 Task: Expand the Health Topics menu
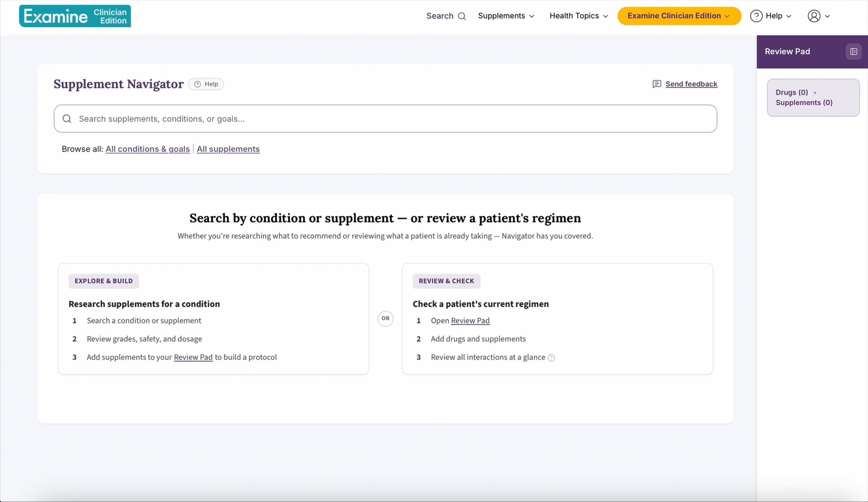pyautogui.click(x=579, y=16)
